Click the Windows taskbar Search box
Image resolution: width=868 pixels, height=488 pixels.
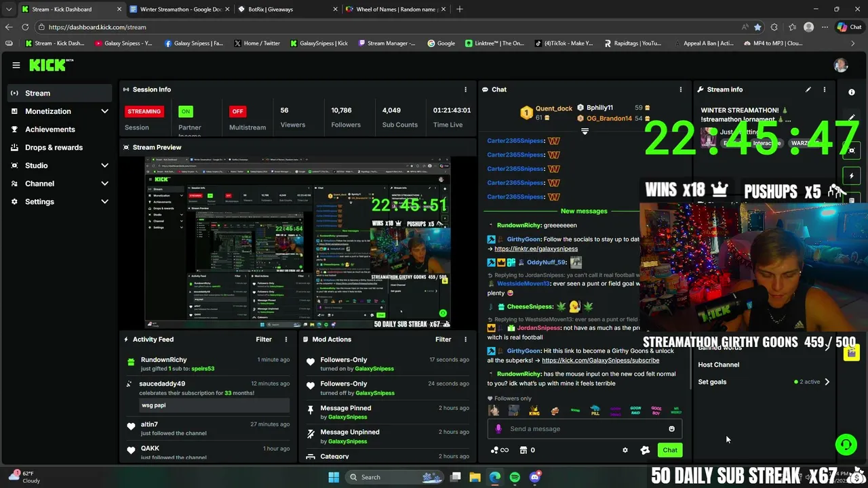pos(394,477)
